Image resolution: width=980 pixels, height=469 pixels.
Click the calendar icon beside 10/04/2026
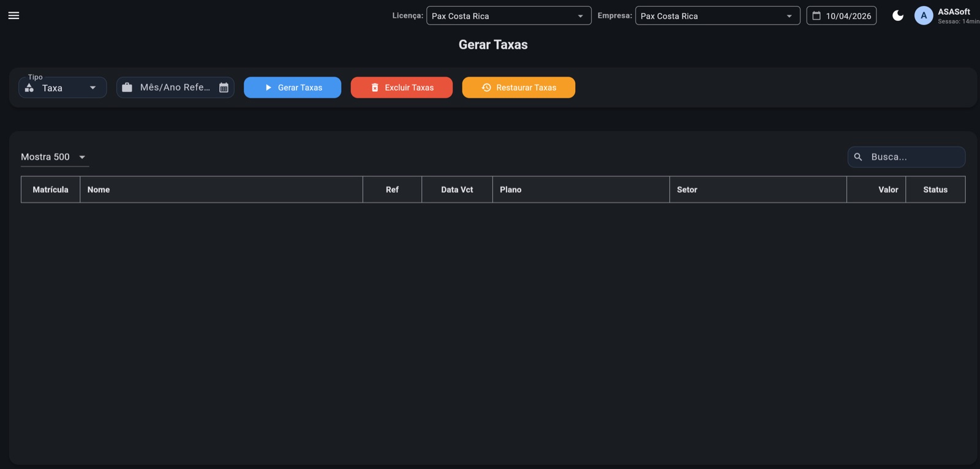[816, 16]
